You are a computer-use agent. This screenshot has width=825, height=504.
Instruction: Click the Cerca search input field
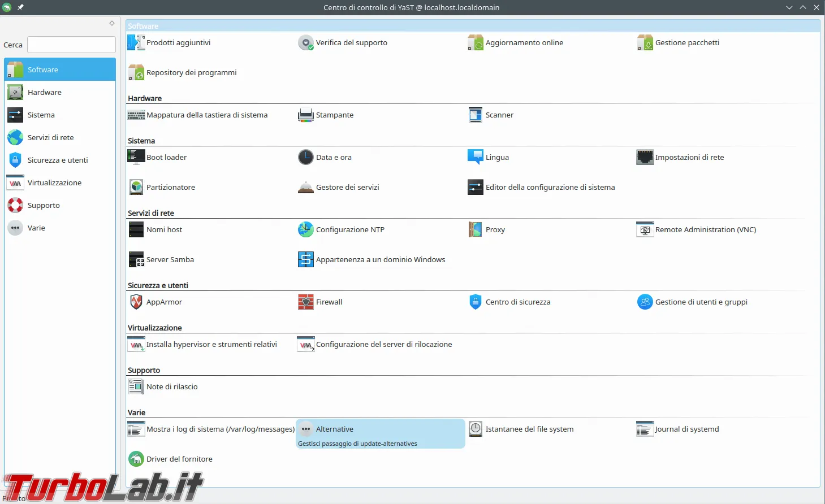coord(71,45)
